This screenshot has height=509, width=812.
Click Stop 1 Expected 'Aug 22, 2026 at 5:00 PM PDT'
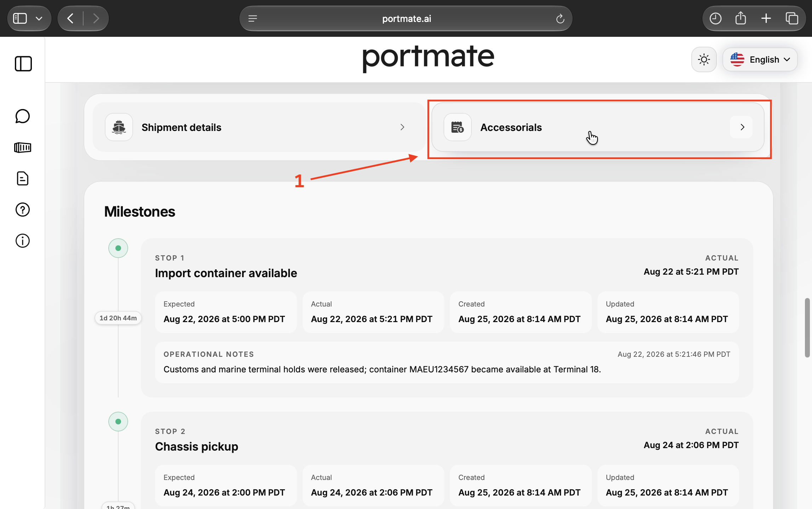(224, 319)
